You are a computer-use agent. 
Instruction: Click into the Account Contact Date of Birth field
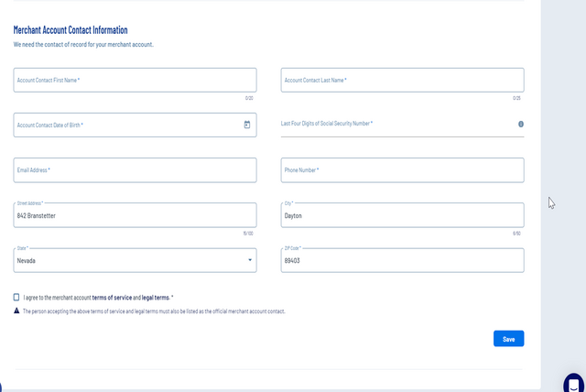click(124, 125)
